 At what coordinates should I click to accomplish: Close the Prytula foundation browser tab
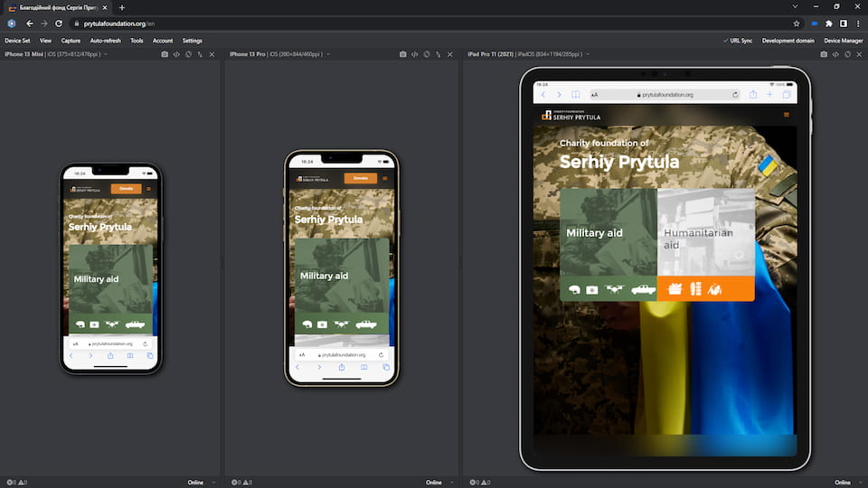tap(105, 8)
